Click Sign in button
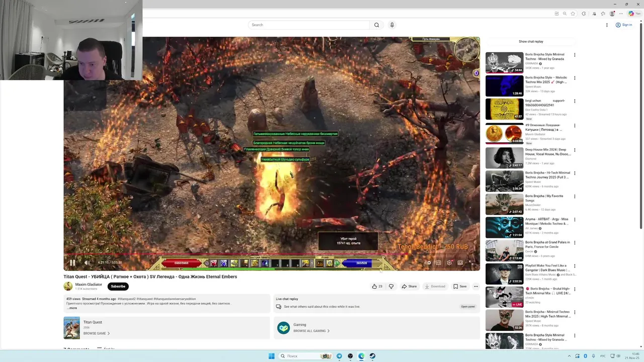Viewport: 644px width, 362px height. (624, 25)
